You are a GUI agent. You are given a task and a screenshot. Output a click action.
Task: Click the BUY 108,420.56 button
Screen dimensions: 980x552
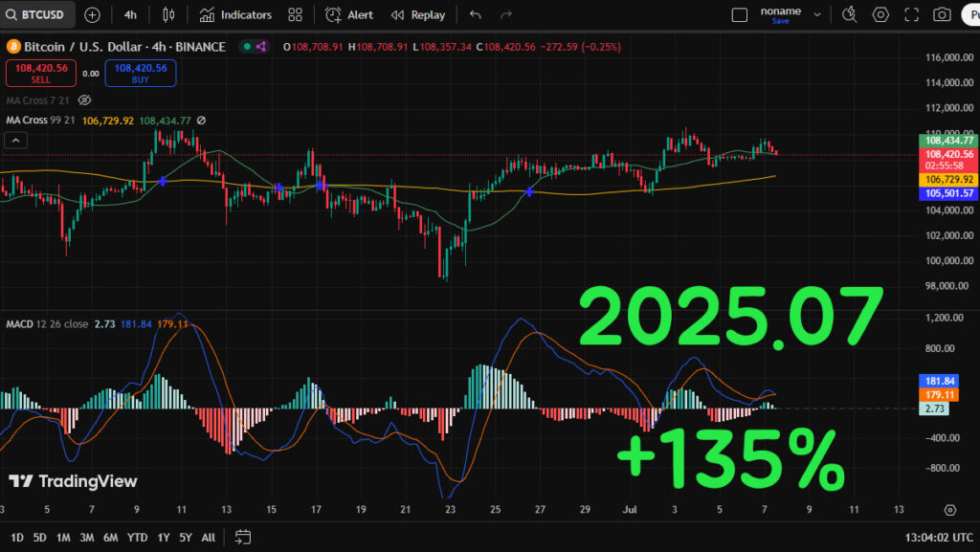(x=141, y=73)
